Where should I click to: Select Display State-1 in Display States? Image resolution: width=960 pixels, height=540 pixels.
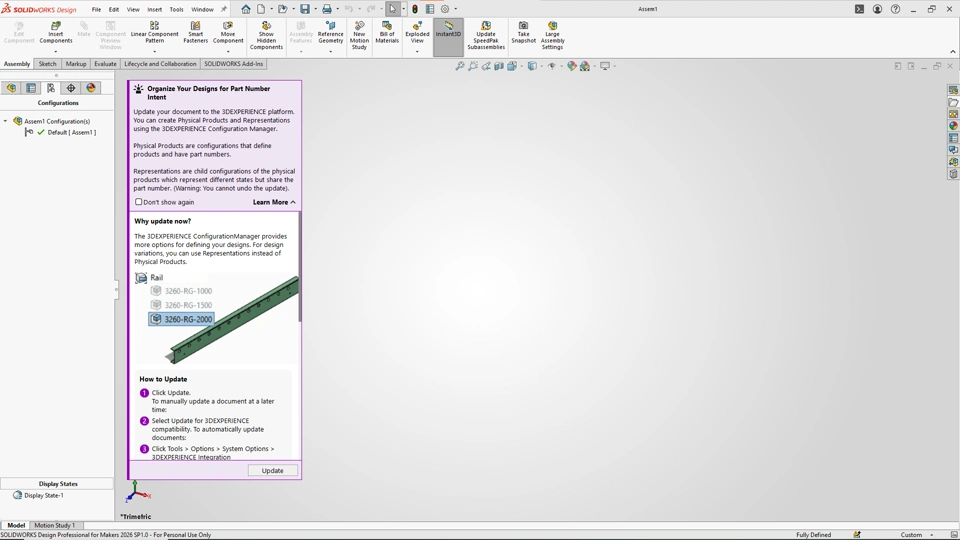pyautogui.click(x=44, y=495)
